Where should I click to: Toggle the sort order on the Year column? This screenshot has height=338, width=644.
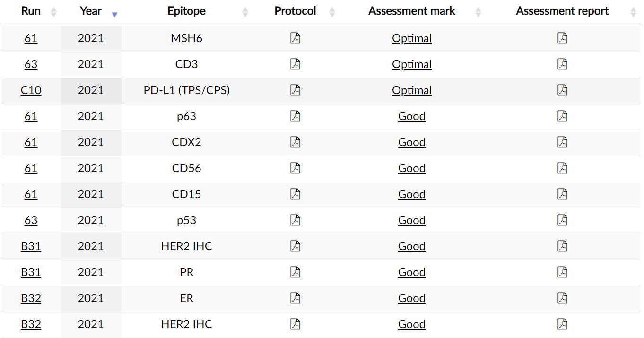[x=91, y=11]
